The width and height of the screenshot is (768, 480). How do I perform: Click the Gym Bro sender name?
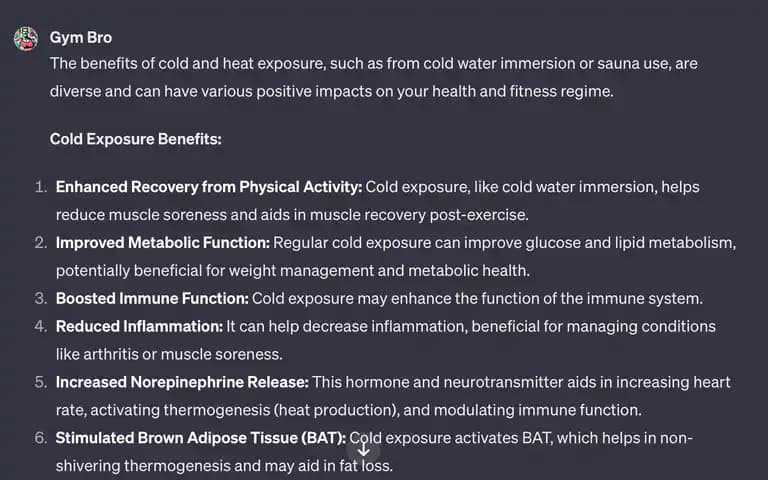(x=81, y=37)
